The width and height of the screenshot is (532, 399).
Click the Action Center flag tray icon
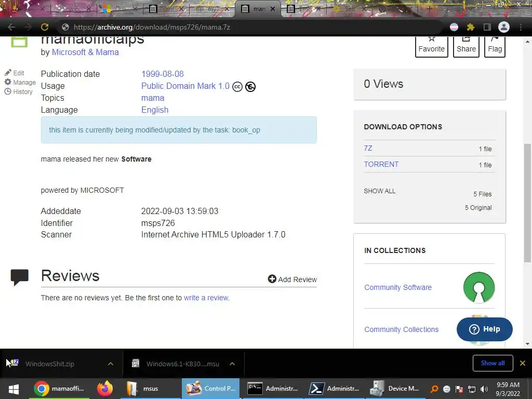(x=459, y=389)
